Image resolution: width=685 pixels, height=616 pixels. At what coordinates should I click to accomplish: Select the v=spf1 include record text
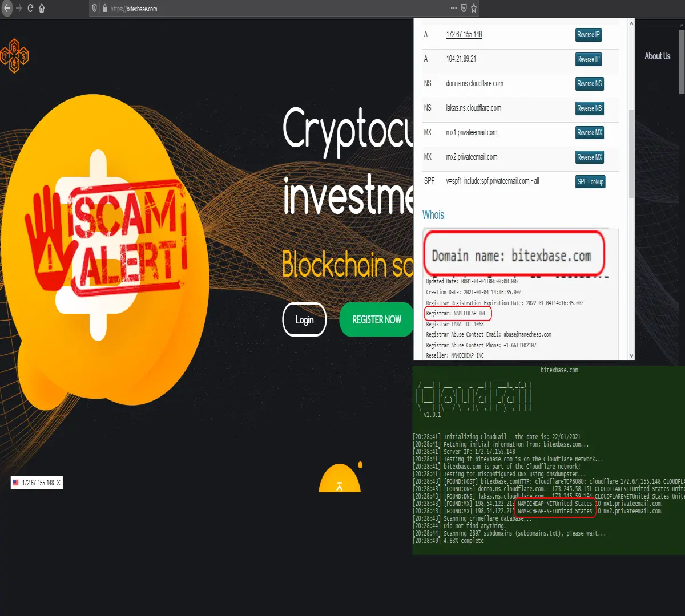[x=493, y=181]
